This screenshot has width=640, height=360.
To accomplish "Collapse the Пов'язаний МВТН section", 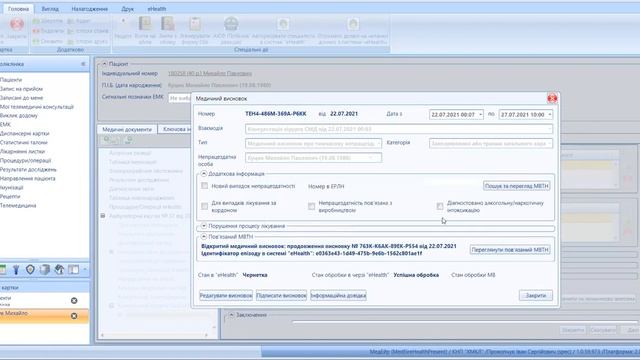I will tap(204, 236).
